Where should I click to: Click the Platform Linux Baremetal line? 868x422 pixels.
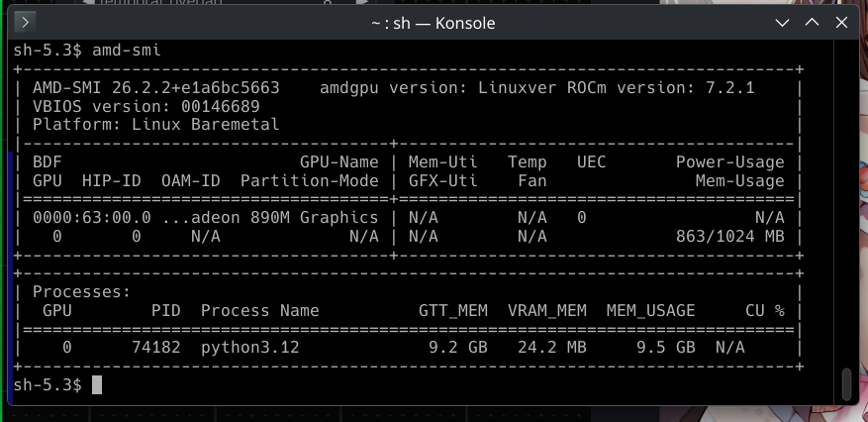(x=156, y=125)
